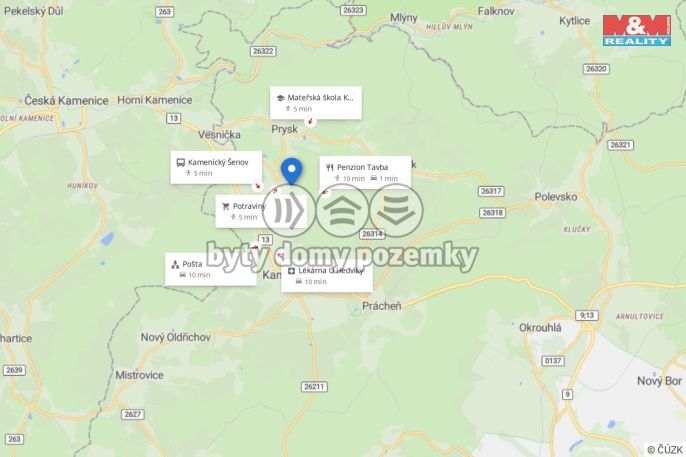Click the bus icon in Kamenický Šenov card
This screenshot has height=457, width=686.
(x=180, y=163)
